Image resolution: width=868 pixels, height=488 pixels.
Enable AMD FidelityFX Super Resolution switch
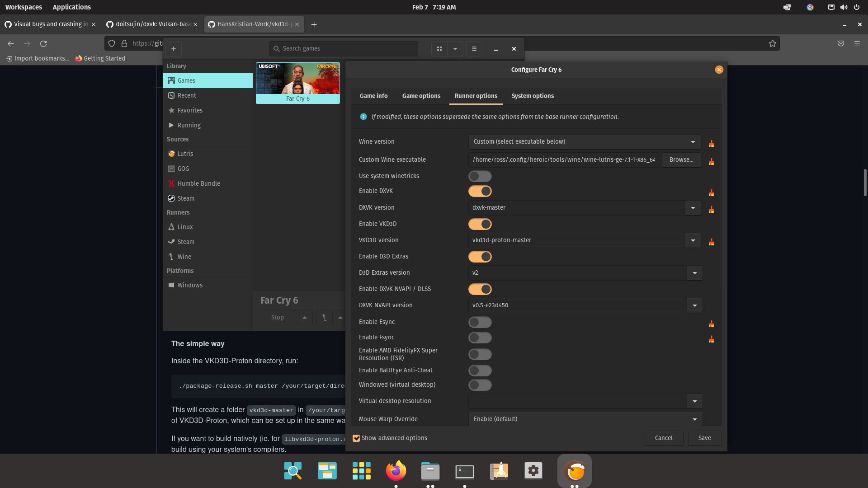pos(480,354)
